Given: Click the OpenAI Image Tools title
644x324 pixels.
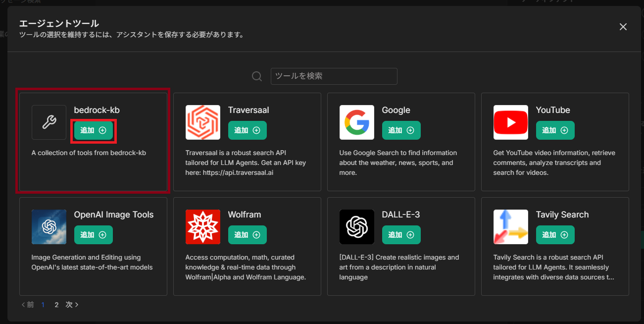Looking at the screenshot, I should (114, 215).
